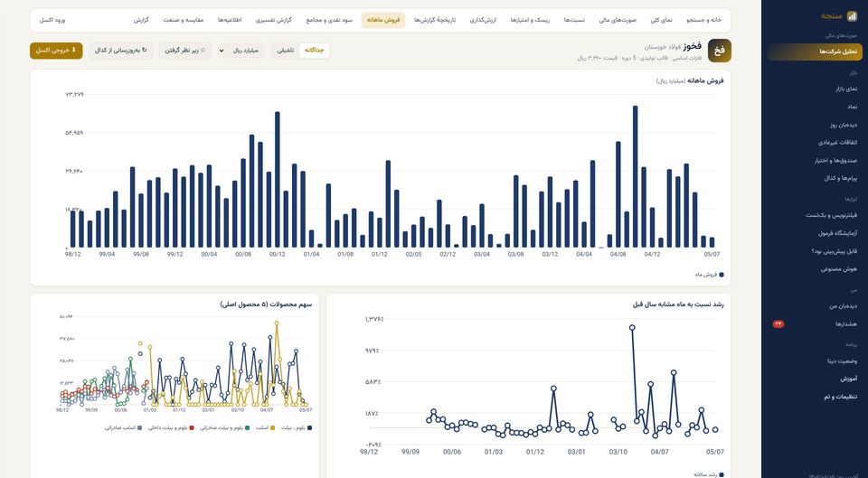Click 98/12 x-axis label on growth chart

point(369,452)
